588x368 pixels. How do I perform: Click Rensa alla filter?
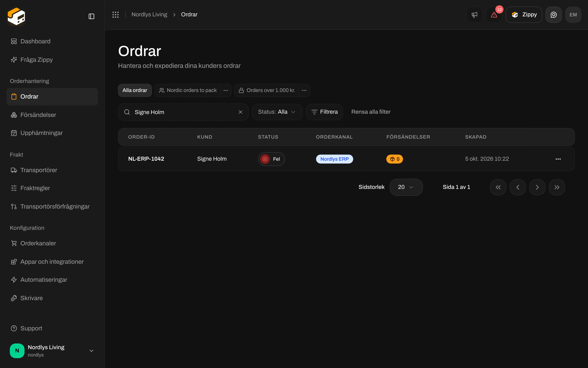(x=371, y=112)
